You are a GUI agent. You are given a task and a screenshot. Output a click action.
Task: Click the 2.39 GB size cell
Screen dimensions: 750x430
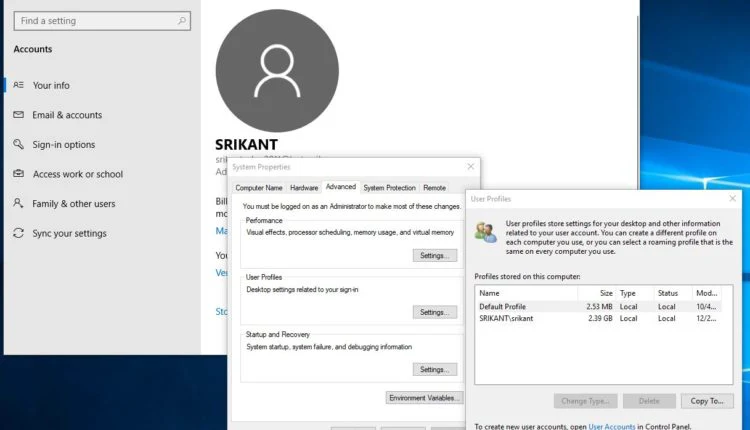pyautogui.click(x=600, y=319)
